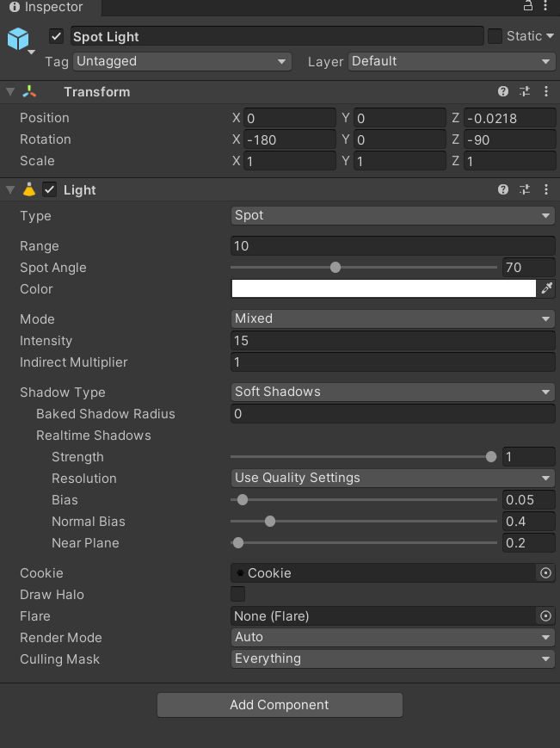This screenshot has width=560, height=748.
Task: Open the Culling Mask dropdown
Action: tap(392, 658)
